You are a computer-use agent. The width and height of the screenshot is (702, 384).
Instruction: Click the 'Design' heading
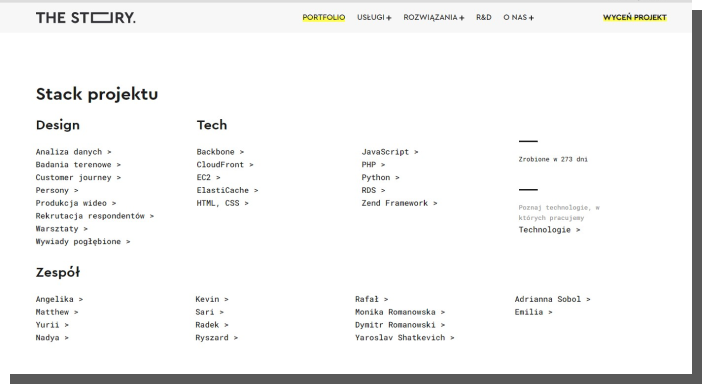point(58,125)
